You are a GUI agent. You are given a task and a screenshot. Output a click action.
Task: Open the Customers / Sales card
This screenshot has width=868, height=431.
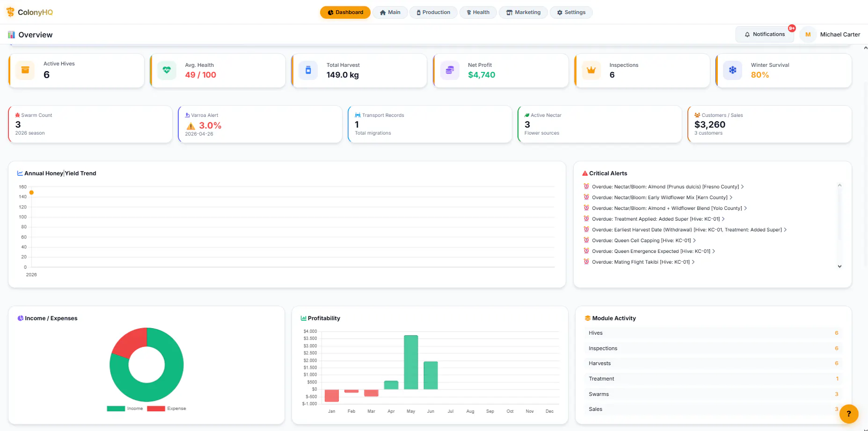[x=770, y=124]
